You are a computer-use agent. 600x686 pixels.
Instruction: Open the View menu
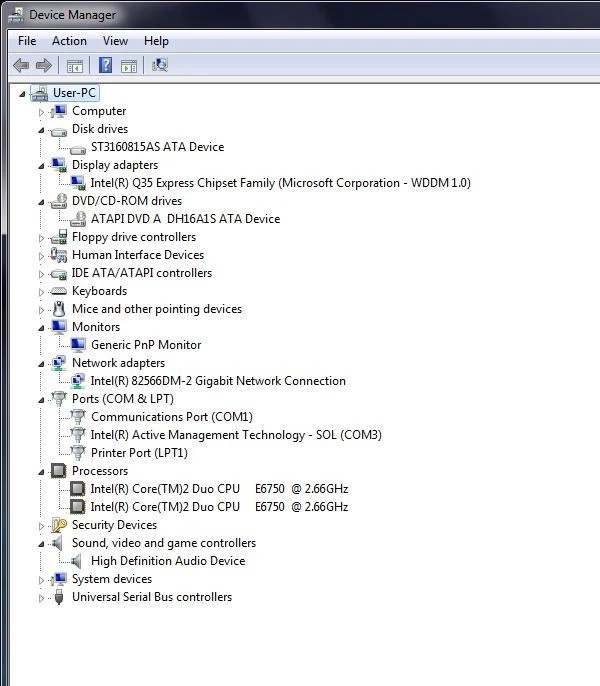(116, 41)
